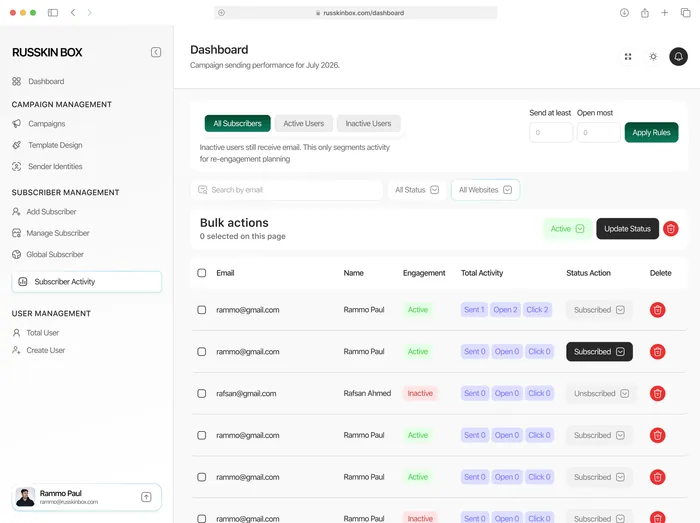
Task: Focus the Send at least input
Action: (x=551, y=133)
